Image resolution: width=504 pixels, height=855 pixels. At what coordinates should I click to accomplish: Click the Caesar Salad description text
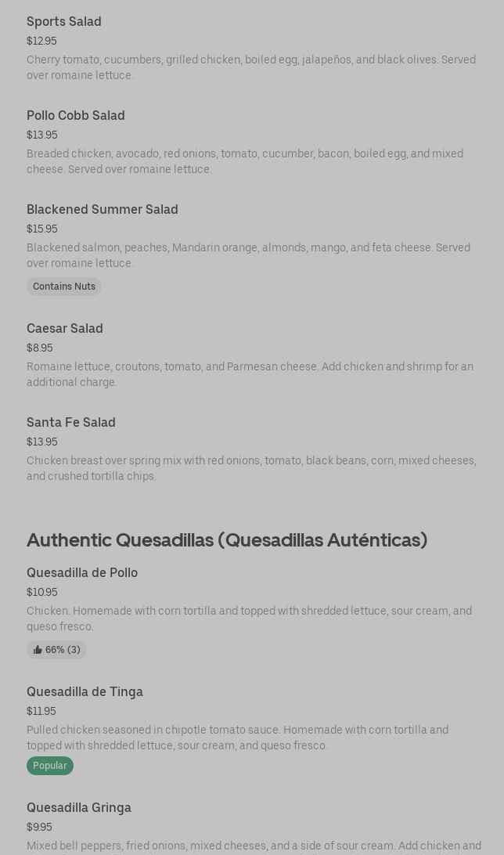(250, 374)
